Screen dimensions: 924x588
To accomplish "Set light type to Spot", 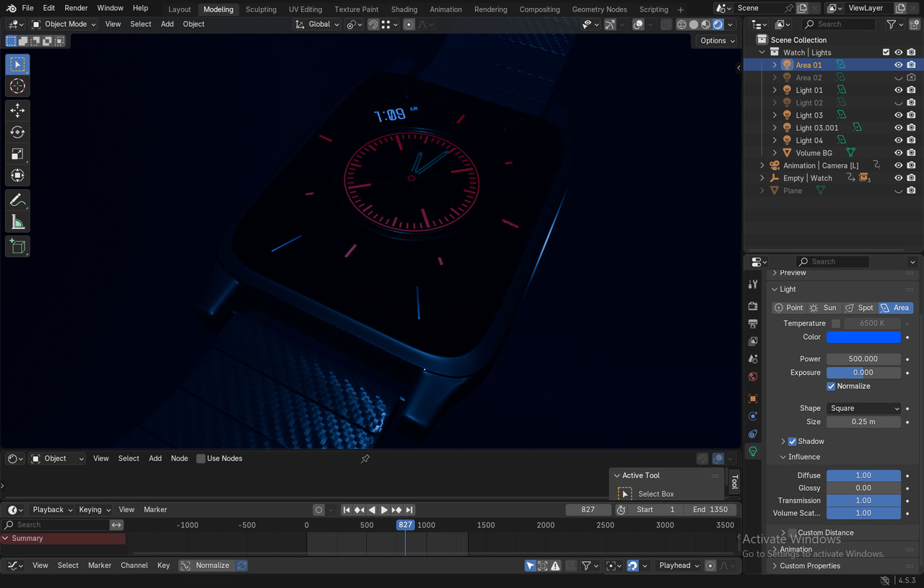I will point(859,308).
